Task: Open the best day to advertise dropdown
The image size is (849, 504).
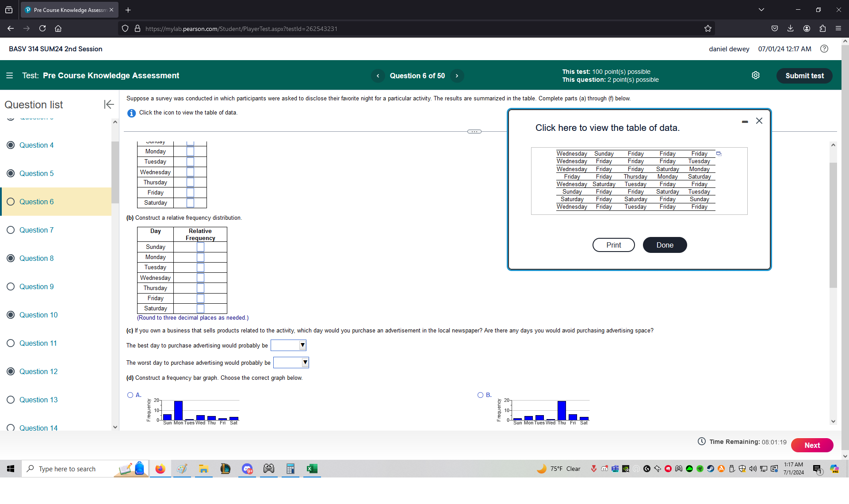Action: coord(288,345)
